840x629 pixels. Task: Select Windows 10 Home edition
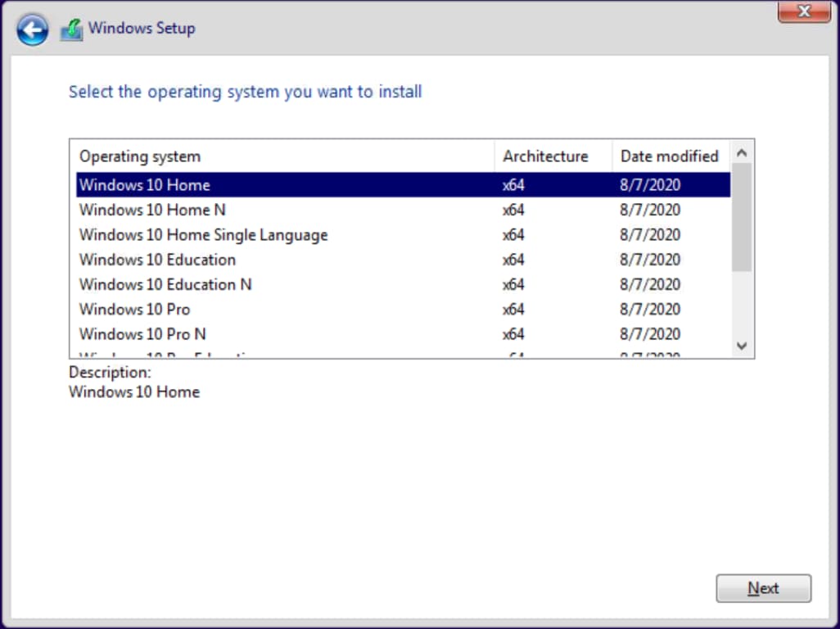pyautogui.click(x=145, y=185)
